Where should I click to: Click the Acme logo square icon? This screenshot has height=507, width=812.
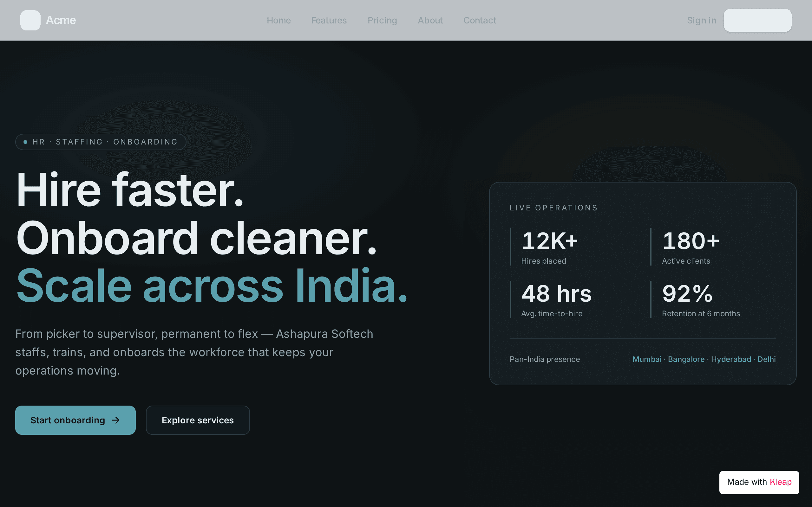pyautogui.click(x=30, y=20)
